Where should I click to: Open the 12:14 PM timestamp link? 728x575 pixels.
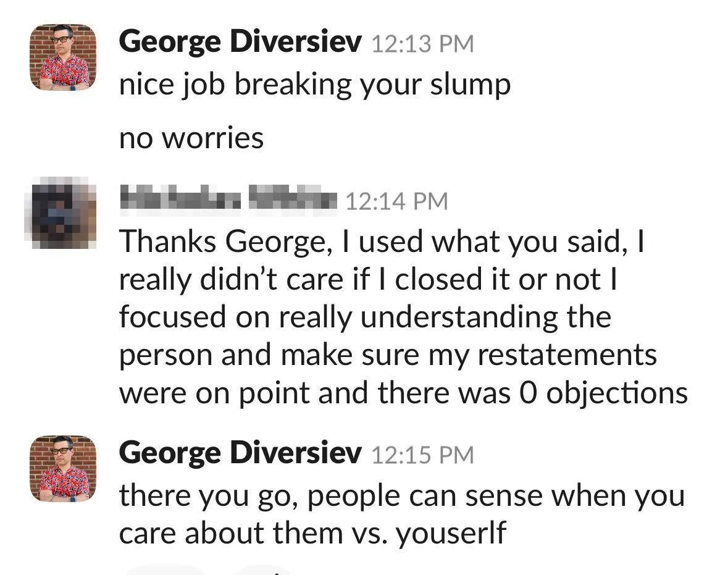396,201
